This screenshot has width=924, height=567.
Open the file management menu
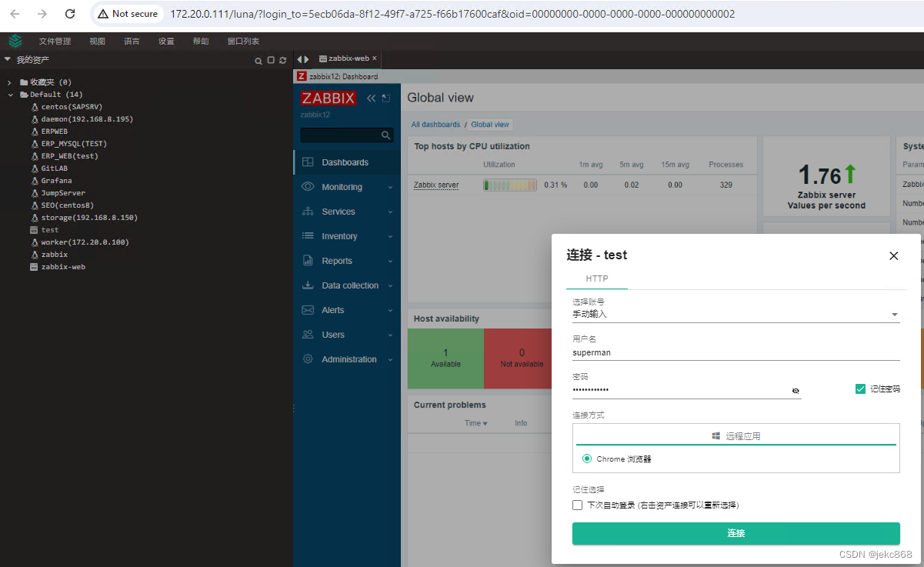55,42
